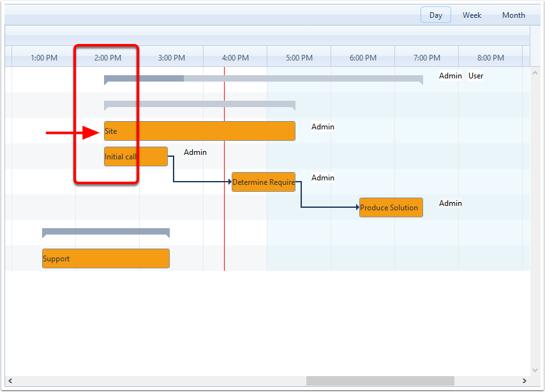Click the right arrow of horizontal scrollbar
This screenshot has width=545, height=392.
click(x=524, y=381)
